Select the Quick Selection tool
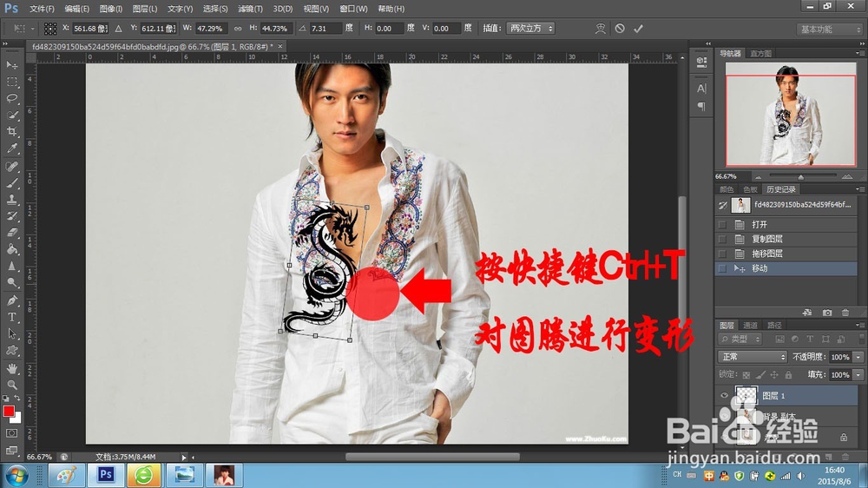Screen dimensions: 868x488 point(11,115)
